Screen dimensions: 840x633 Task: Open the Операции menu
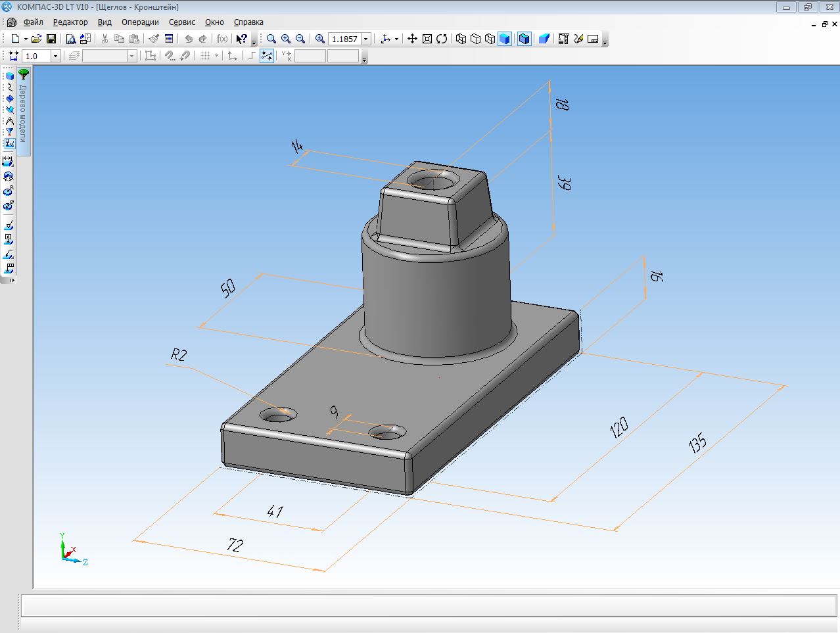140,22
